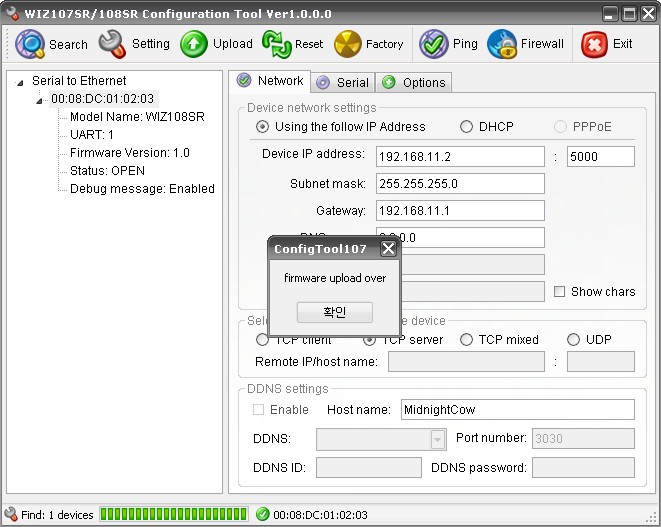Click the DDNS ID field
This screenshot has height=527, width=661.
click(368, 468)
